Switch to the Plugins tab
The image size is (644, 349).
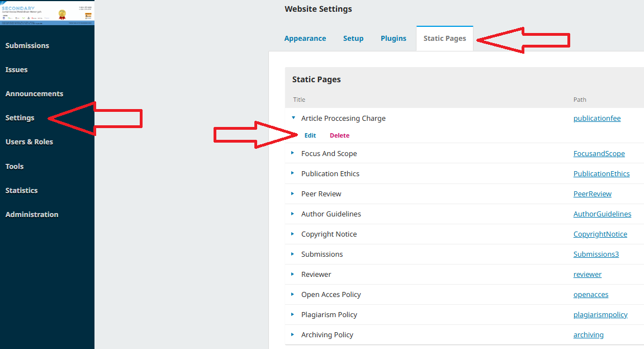[x=394, y=39]
